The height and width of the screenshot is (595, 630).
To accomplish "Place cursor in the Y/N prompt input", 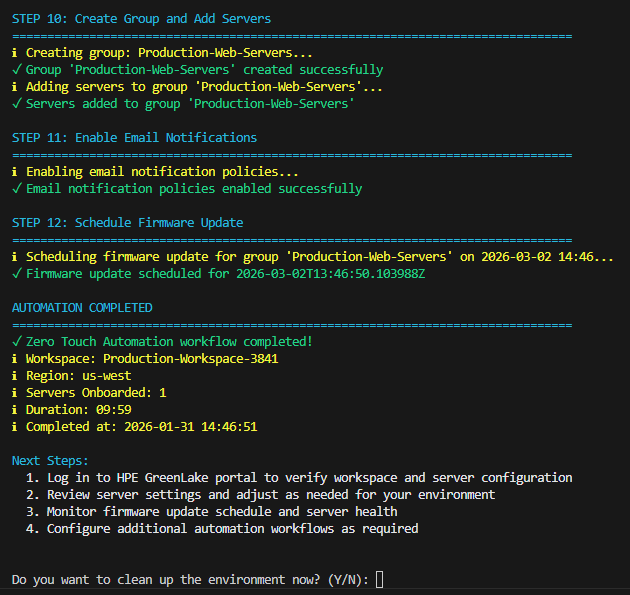I will point(380,580).
